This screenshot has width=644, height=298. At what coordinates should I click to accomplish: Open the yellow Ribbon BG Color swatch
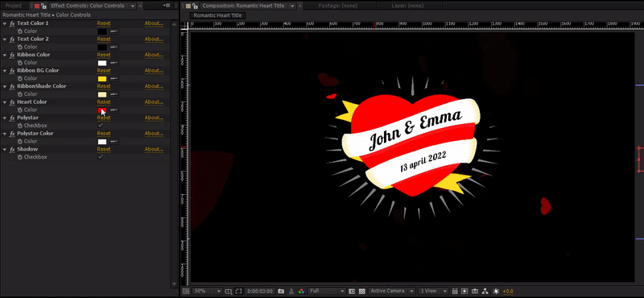102,78
